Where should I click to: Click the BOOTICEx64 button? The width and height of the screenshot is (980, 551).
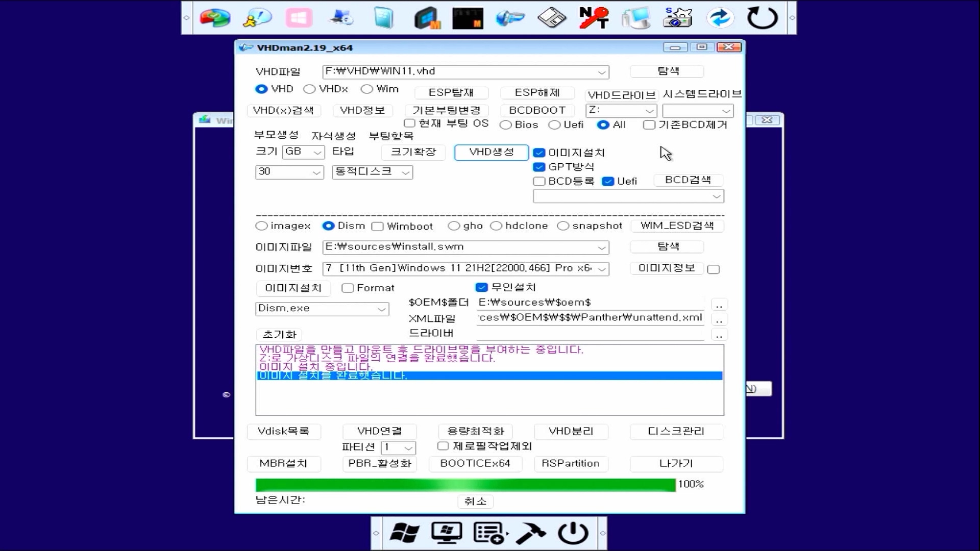point(475,463)
